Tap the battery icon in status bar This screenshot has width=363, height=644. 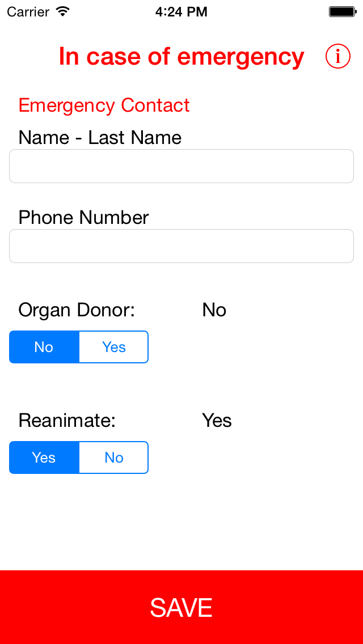(x=342, y=12)
